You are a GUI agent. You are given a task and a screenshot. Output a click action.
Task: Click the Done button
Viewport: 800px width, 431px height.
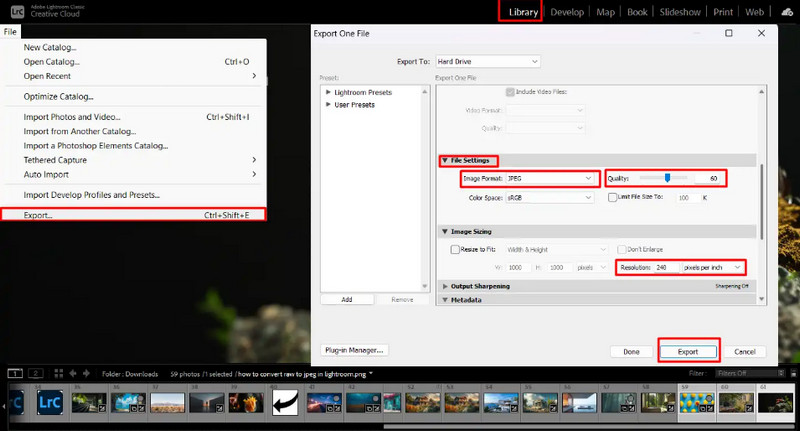631,351
